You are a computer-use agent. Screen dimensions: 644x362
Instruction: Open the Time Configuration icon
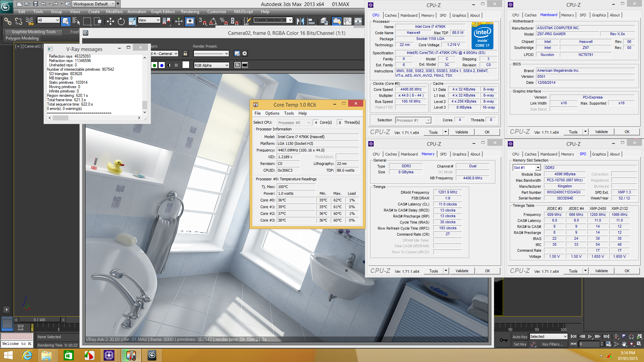click(x=609, y=344)
